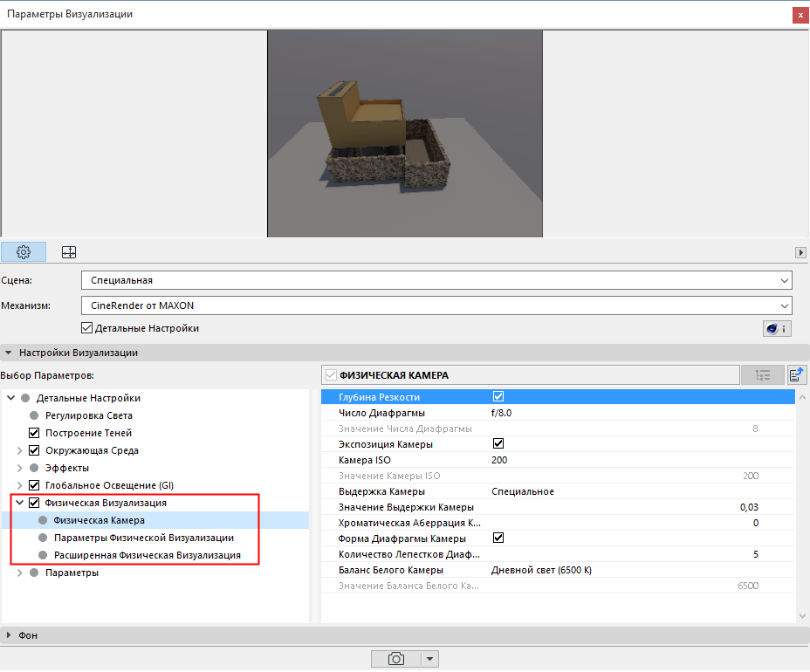Select Баланс Белого Камеры row label
Screen dimensions: 810x672
[x=391, y=570]
